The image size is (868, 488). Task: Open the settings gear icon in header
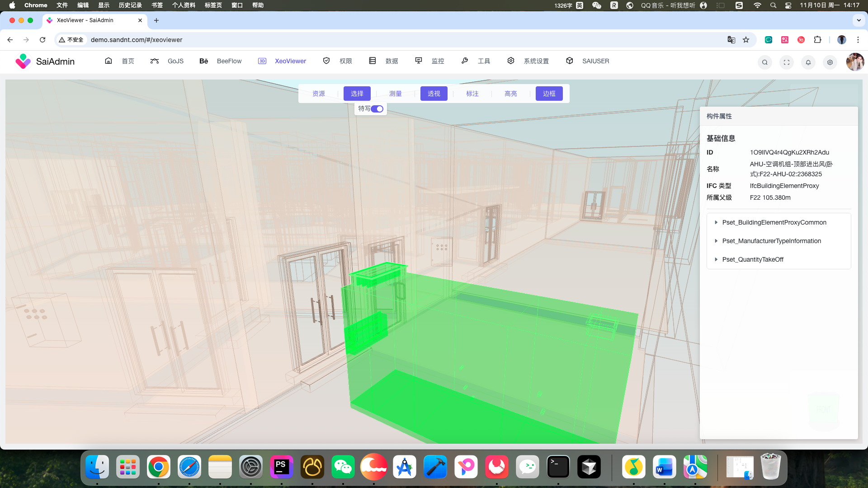[x=830, y=62]
